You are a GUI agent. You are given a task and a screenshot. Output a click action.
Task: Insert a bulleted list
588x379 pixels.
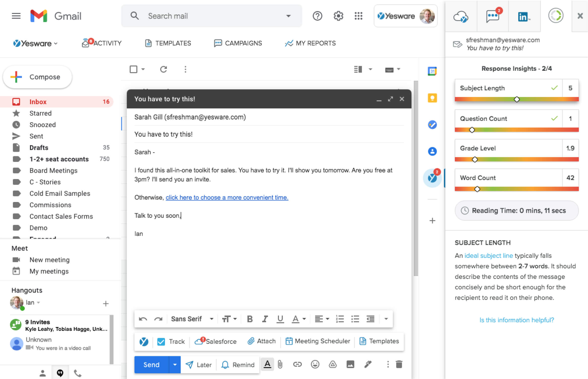click(x=355, y=319)
